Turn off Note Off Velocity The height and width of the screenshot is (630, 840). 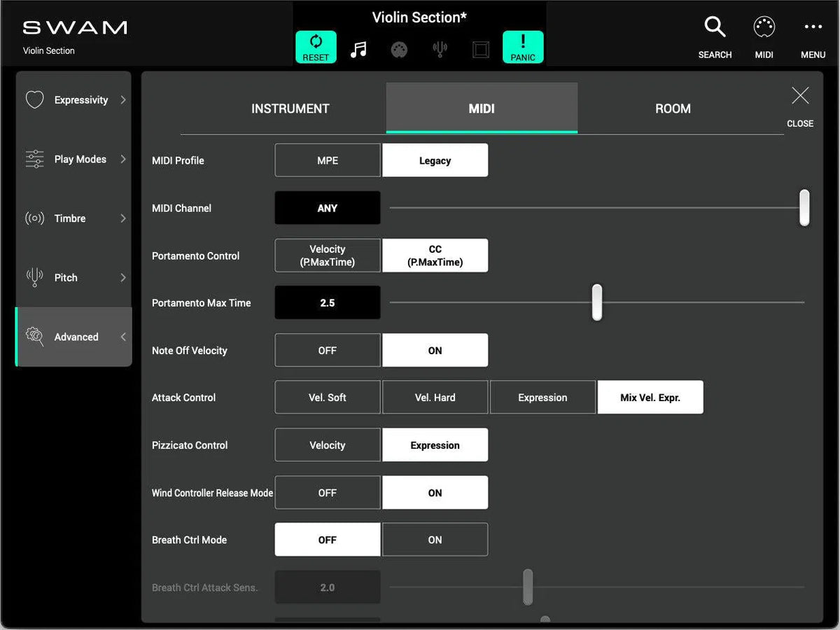pyautogui.click(x=327, y=350)
